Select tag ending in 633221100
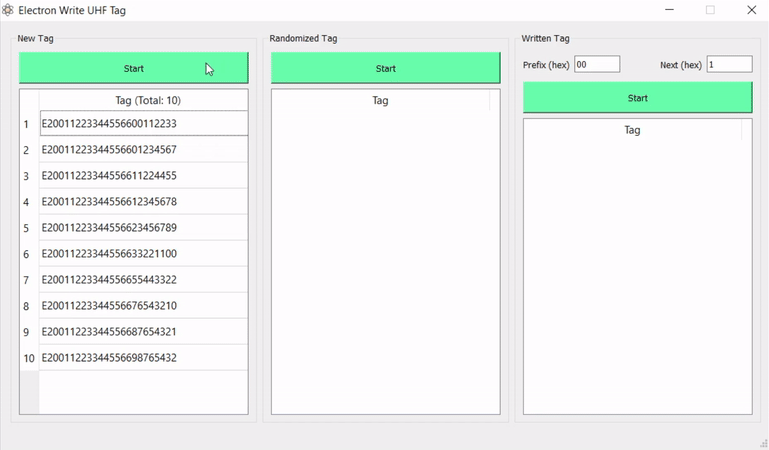The image size is (769, 450). tap(143, 254)
